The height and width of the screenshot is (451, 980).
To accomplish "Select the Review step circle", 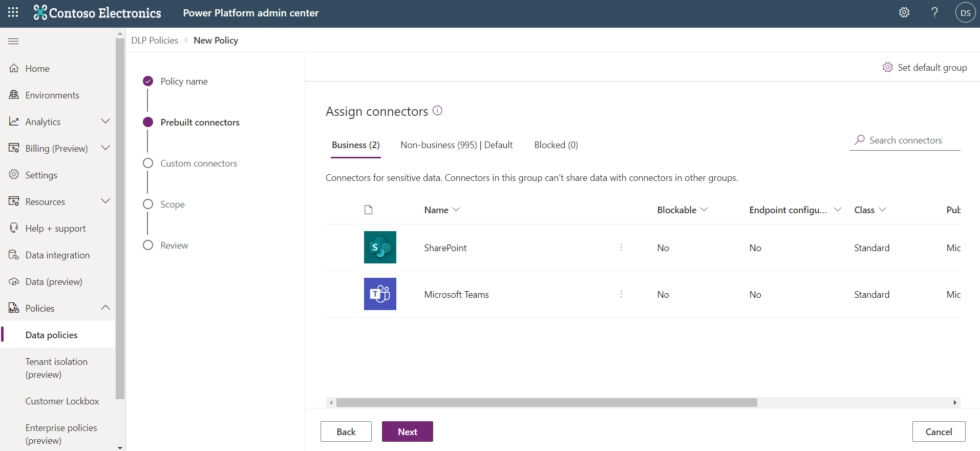I will tap(148, 245).
